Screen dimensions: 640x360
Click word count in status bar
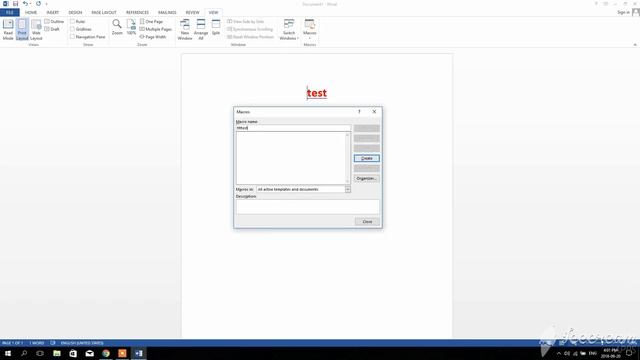click(x=36, y=343)
